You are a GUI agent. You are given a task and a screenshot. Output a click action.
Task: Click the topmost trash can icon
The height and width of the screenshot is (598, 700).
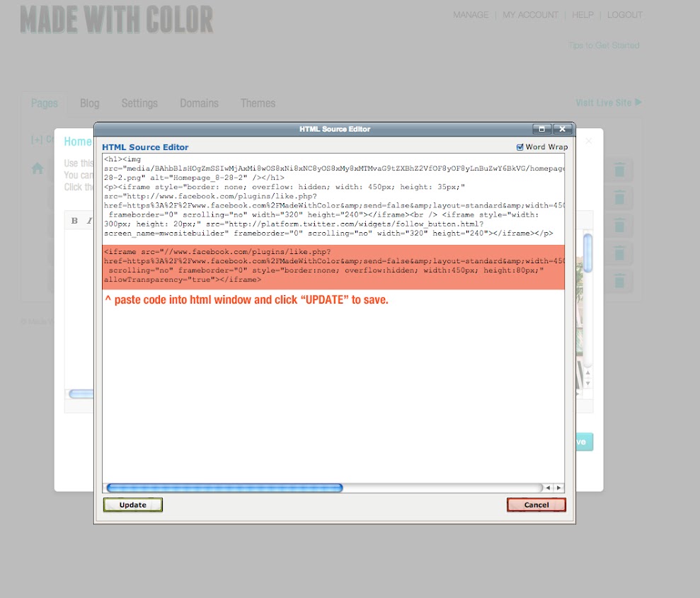pos(619,170)
